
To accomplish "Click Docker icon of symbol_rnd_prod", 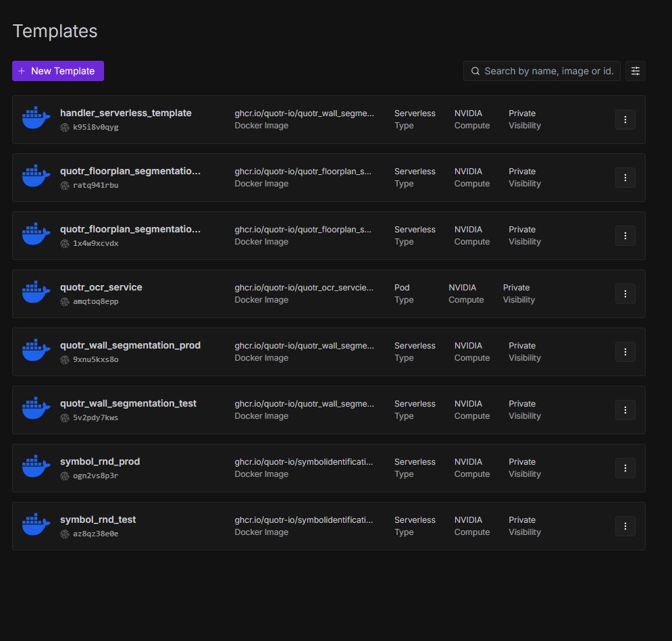I will (35, 467).
